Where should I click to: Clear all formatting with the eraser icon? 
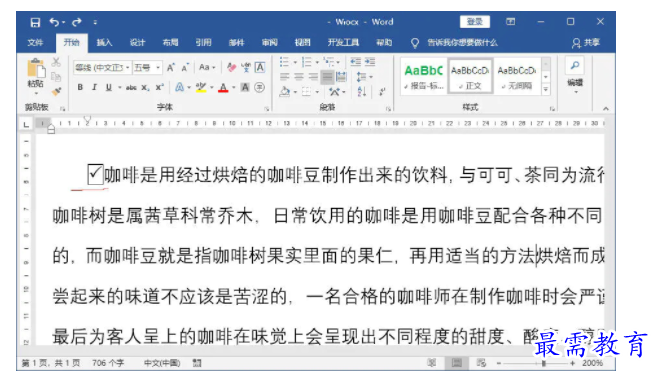point(231,67)
